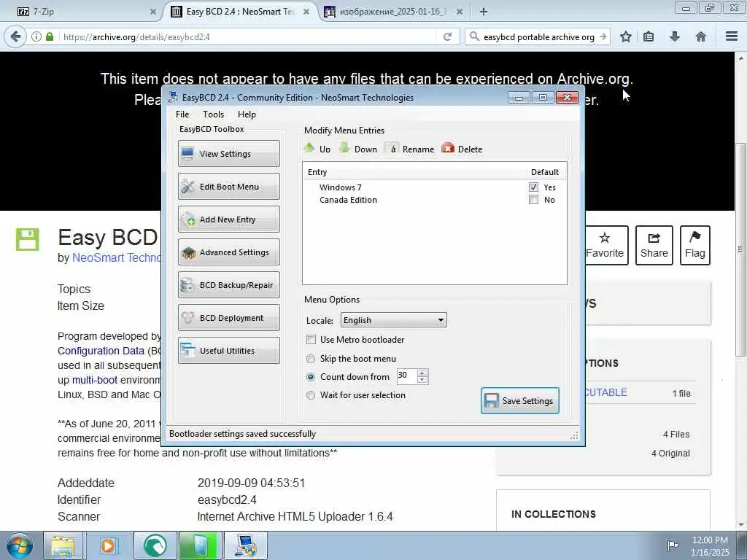Follow the multi-boot link
The height and width of the screenshot is (560, 747).
point(94,380)
